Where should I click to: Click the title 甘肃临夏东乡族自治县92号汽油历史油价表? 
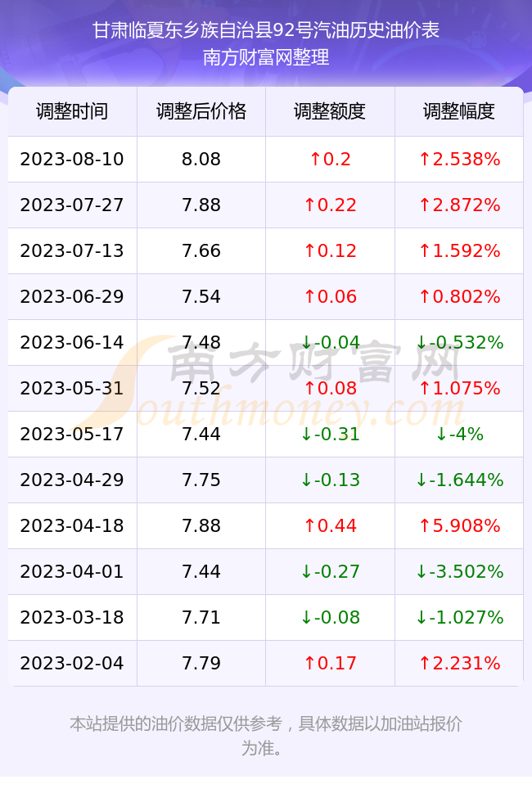[266, 30]
